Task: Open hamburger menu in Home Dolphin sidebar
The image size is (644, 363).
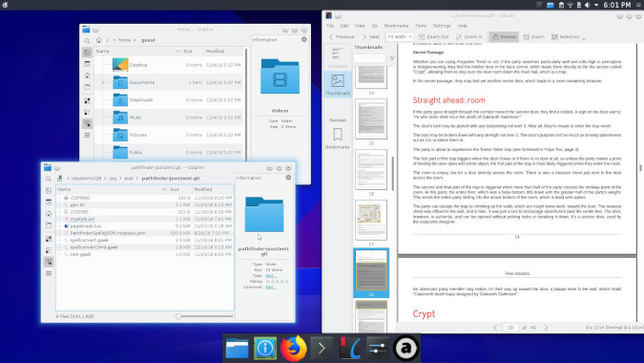Action: (87, 135)
